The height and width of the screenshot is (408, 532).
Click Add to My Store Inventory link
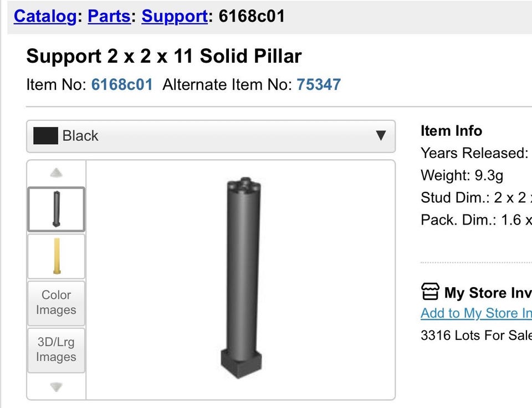pos(475,313)
